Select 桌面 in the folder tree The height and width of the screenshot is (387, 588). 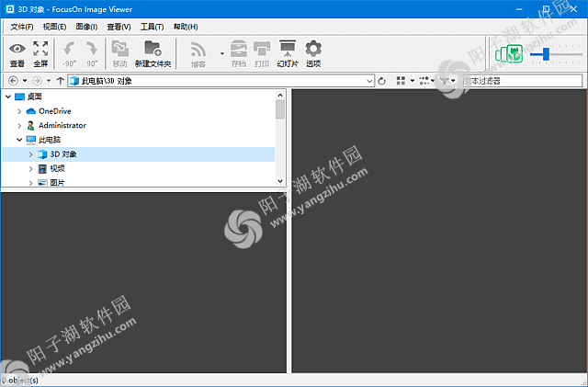[x=35, y=97]
